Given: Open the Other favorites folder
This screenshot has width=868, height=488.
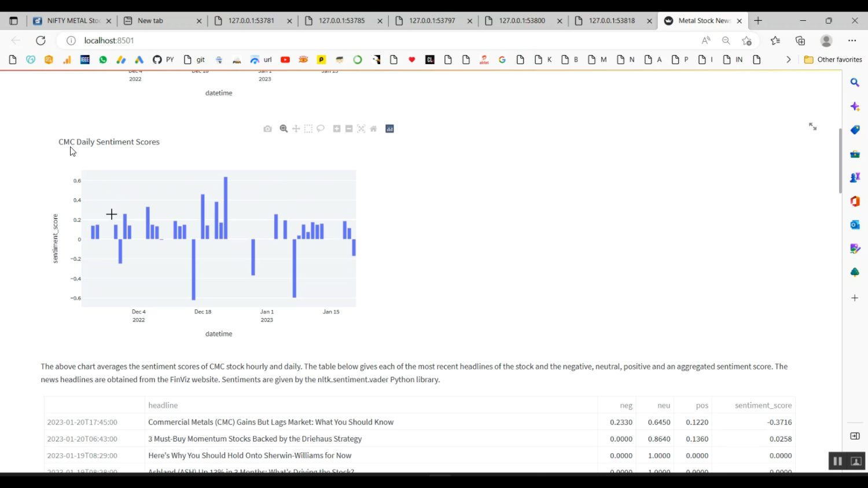Looking at the screenshot, I should [833, 60].
